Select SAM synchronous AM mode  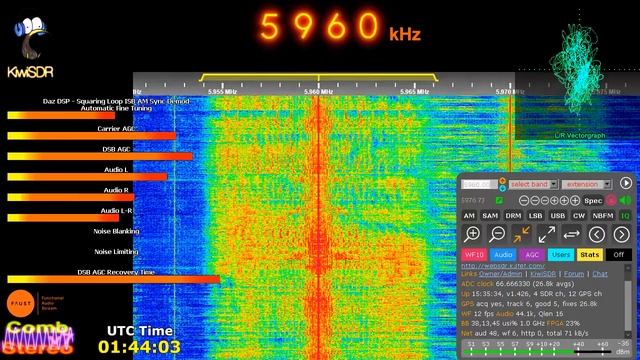click(x=490, y=216)
